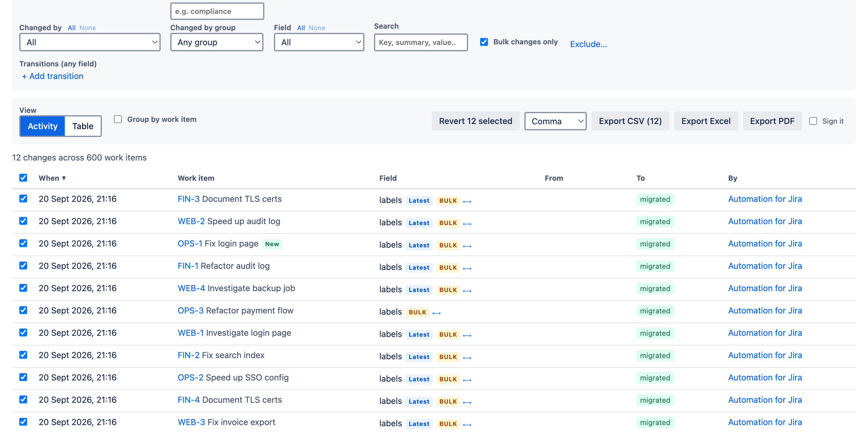Click the Export PDF button
The height and width of the screenshot is (432, 868).
772,121
